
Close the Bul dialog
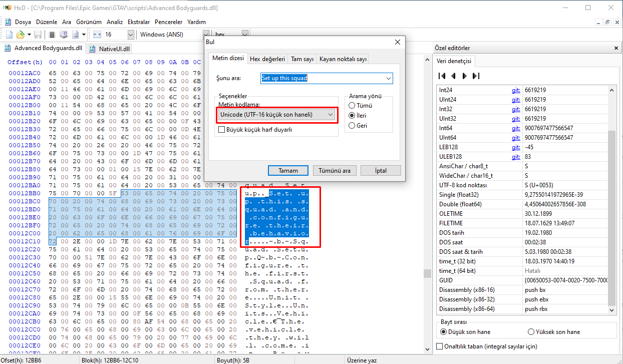[398, 42]
